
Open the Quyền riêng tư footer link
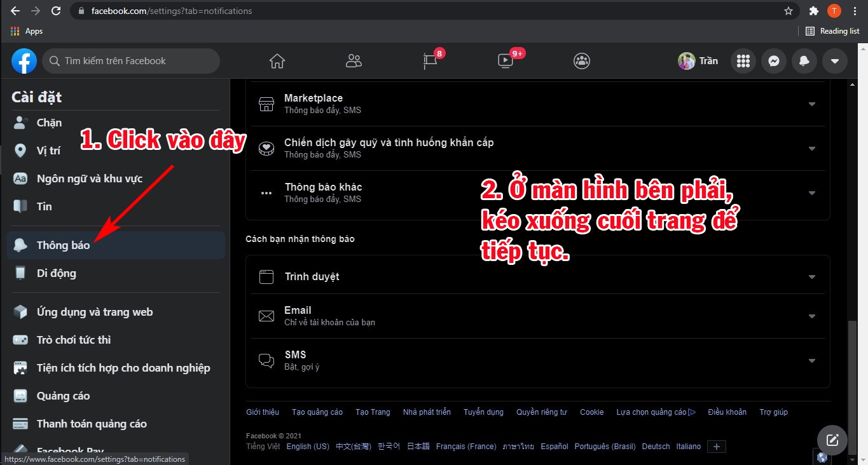point(541,412)
